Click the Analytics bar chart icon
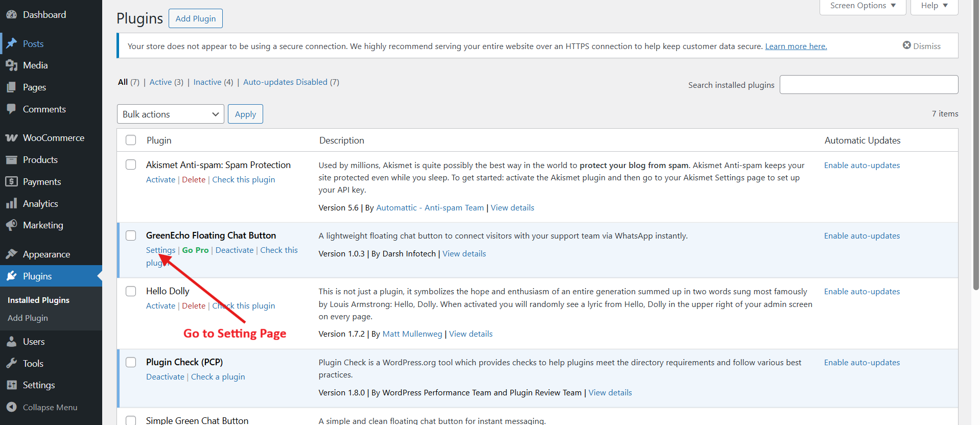980x425 pixels. click(11, 203)
